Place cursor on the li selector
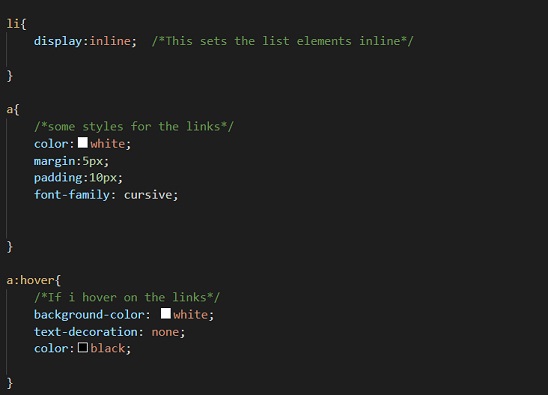 pyautogui.click(x=13, y=24)
